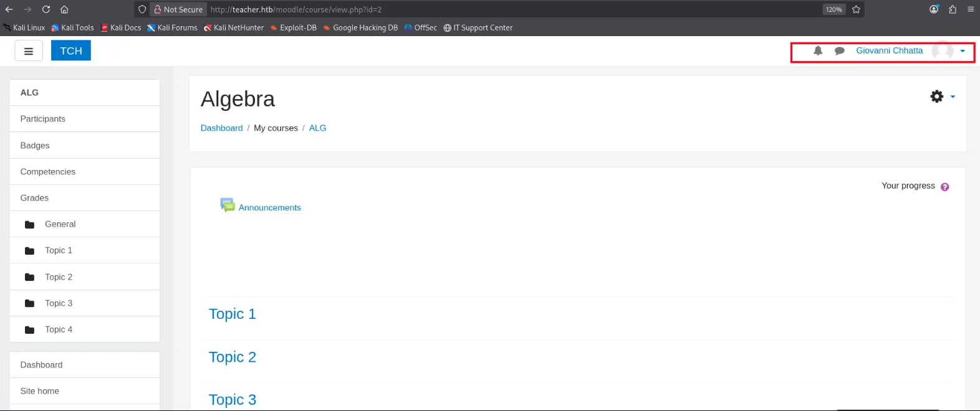Click the General folder icon in sidebar

pos(29,225)
